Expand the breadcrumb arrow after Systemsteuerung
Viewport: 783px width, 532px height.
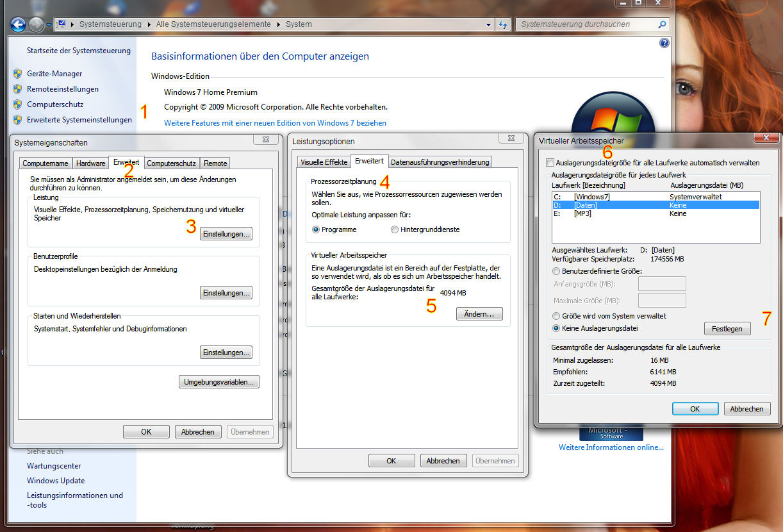(149, 24)
